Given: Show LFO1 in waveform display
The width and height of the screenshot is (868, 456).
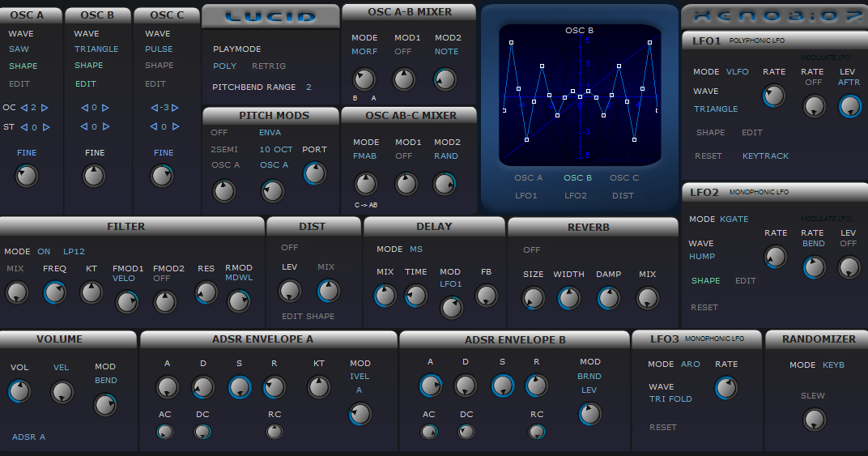Looking at the screenshot, I should (525, 195).
